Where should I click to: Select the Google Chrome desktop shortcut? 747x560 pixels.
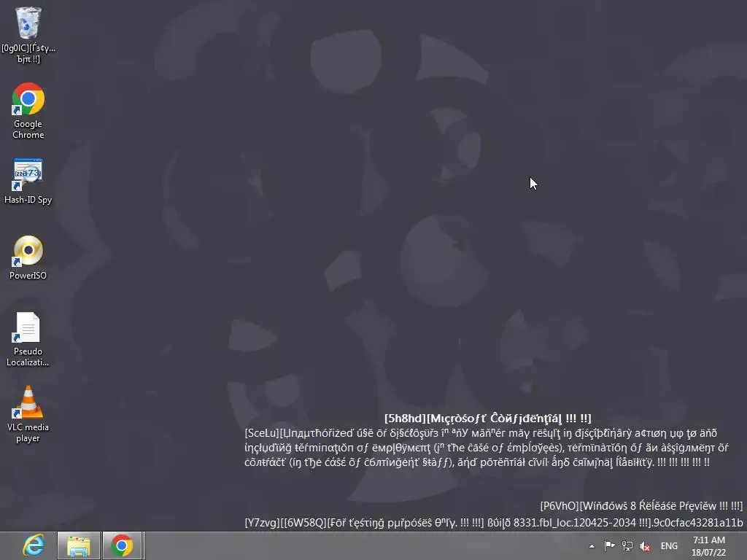pyautogui.click(x=28, y=111)
